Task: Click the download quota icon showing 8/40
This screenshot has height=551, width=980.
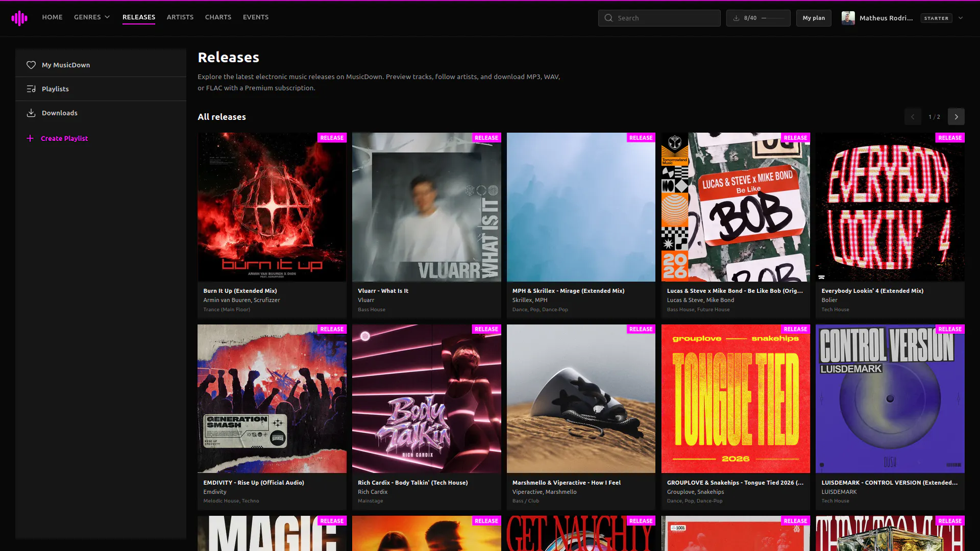Action: [736, 18]
